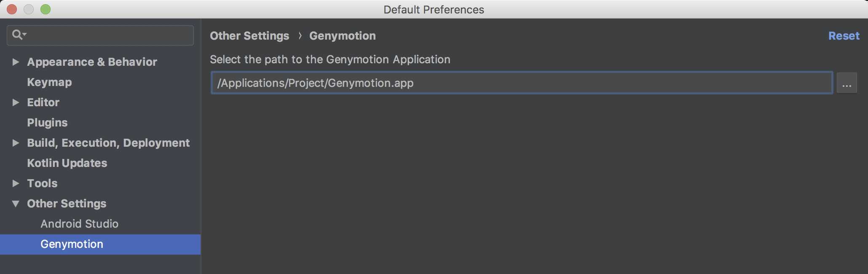
Task: Expand Appearance & Behavior section
Action: (16, 62)
